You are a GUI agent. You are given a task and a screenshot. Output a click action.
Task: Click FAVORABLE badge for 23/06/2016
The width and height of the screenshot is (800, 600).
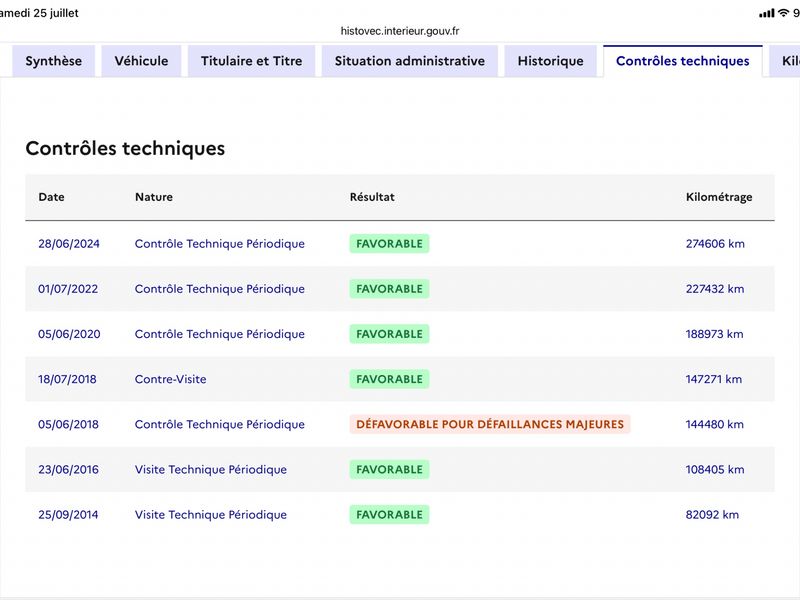point(389,469)
